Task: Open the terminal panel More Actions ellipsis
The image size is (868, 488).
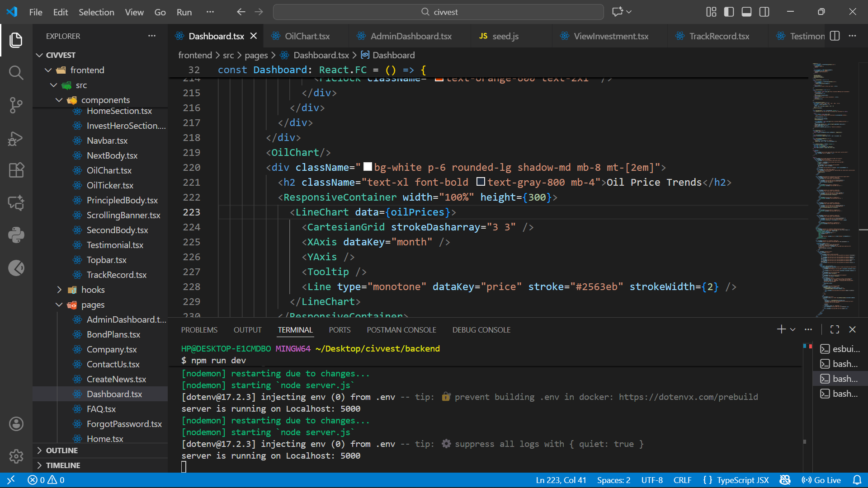Action: pyautogui.click(x=808, y=329)
